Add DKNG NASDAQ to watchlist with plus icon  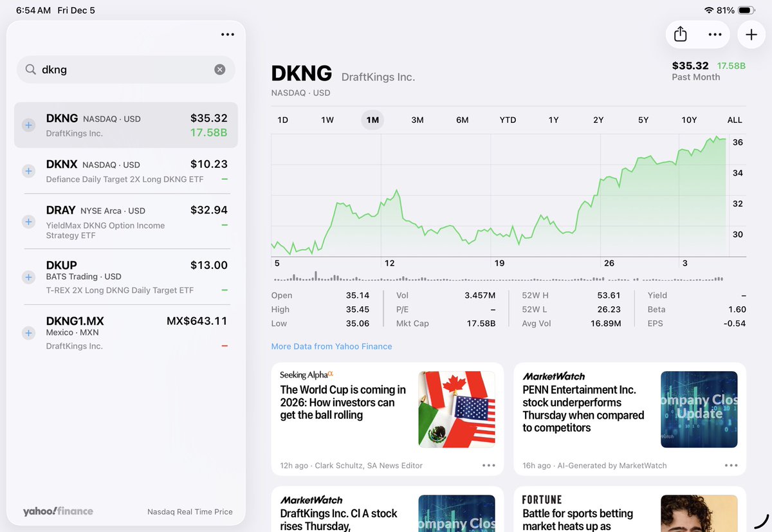click(x=28, y=125)
